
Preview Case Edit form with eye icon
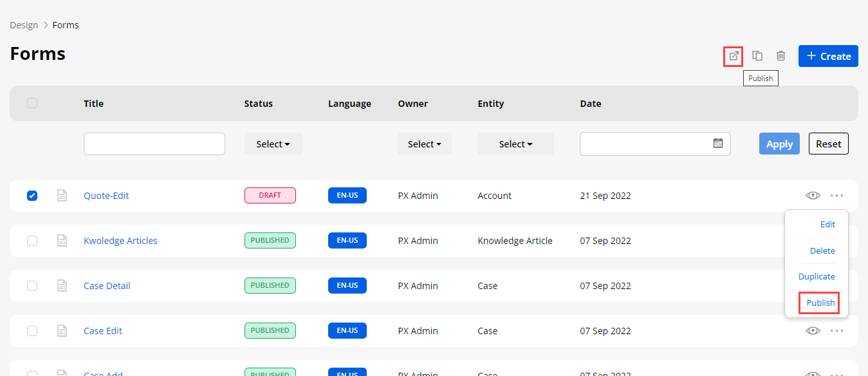tap(813, 331)
